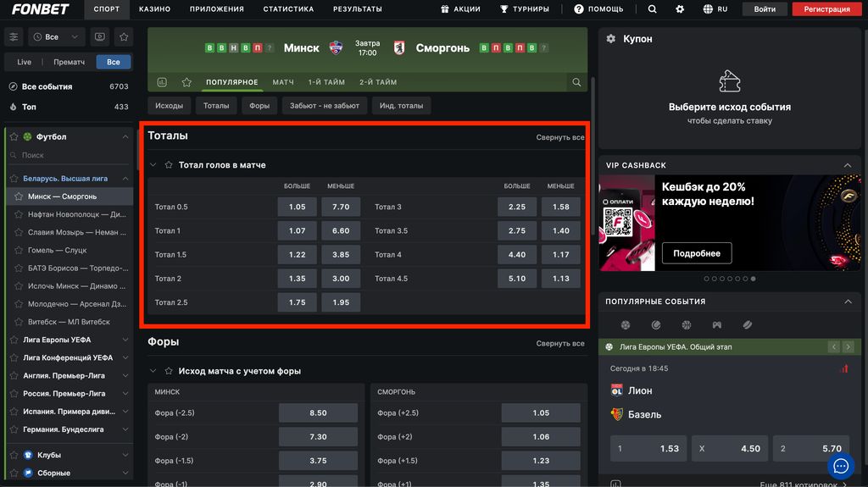868x487 pixels.
Task: Open the 'Все' time period dropdown
Action: [x=57, y=37]
